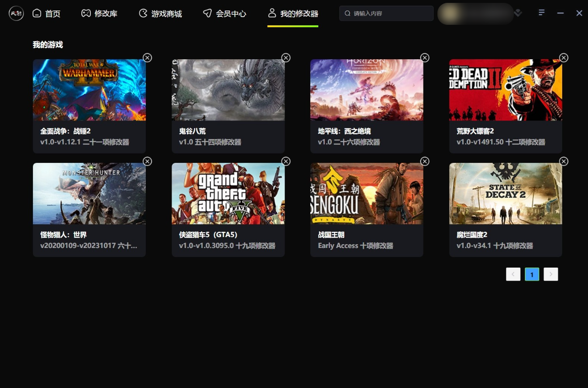Click the title 全面战争：战锤2

click(65, 131)
